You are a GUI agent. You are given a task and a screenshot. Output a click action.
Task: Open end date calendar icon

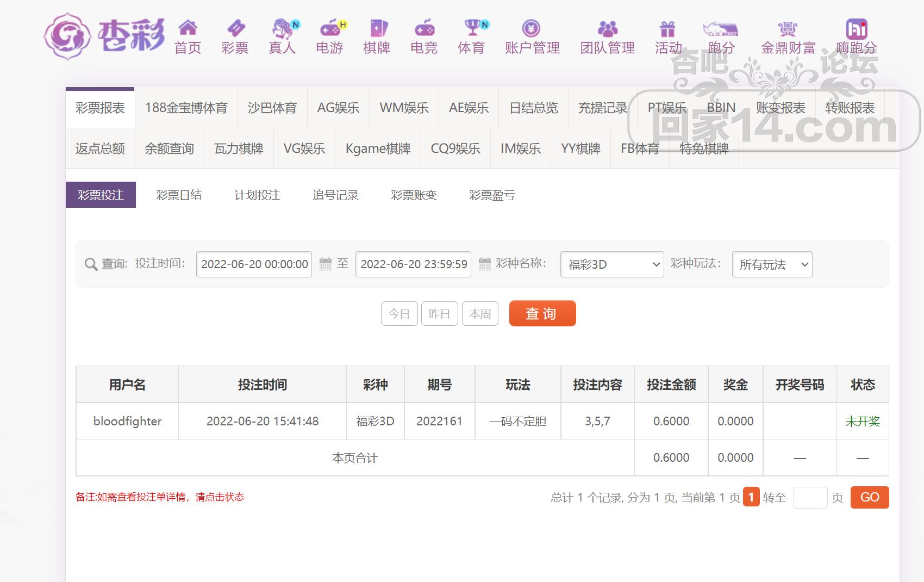pos(484,264)
